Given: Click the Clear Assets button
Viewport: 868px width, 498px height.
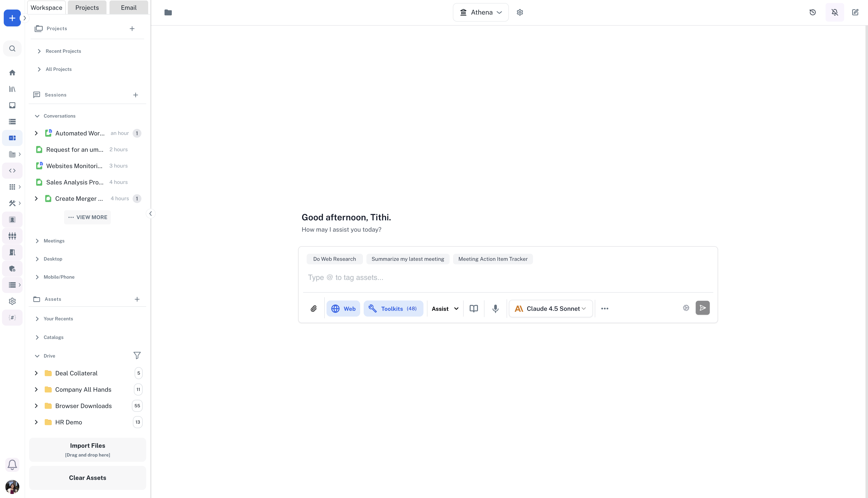Looking at the screenshot, I should pos(87,478).
